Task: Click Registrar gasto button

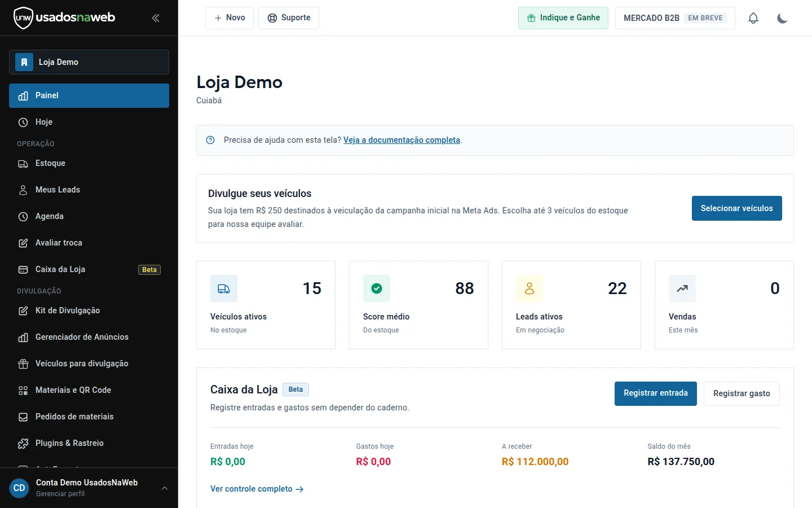Action: [x=742, y=393]
